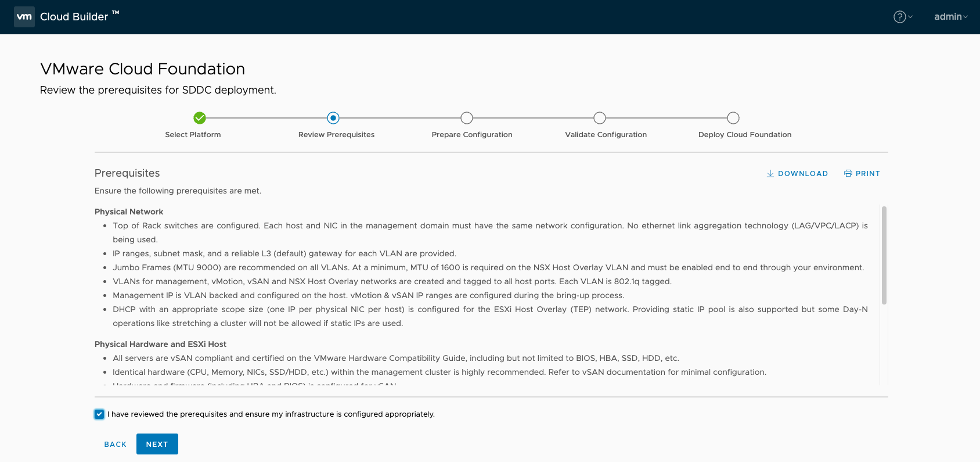Viewport: 980px width, 462px height.
Task: Click the Prerequisites section heading
Action: tap(127, 173)
